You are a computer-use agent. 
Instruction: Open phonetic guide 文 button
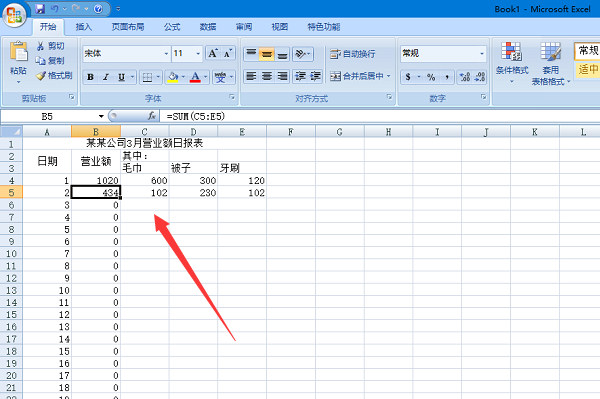point(220,77)
